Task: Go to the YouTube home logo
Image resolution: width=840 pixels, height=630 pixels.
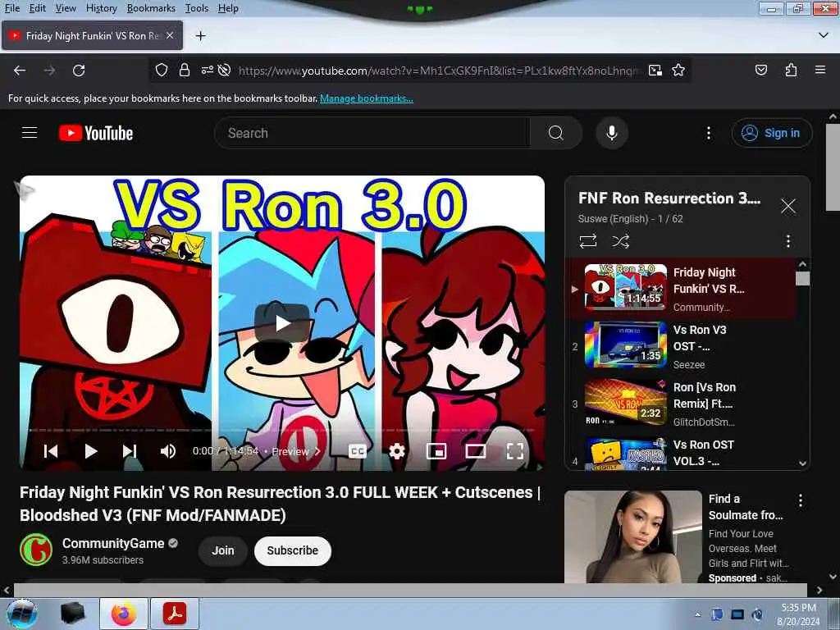Action: click(x=96, y=133)
